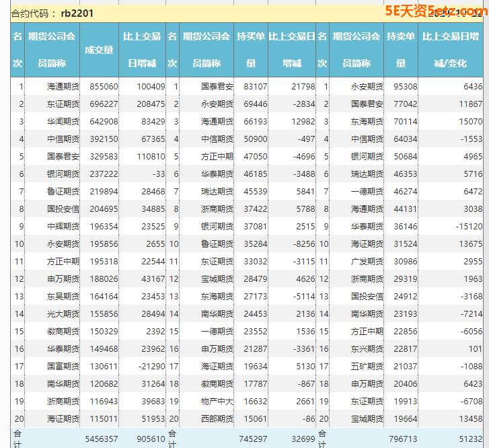
Task: Click the 比上交易日增减/变化 rightmost header
Action: coord(449,50)
